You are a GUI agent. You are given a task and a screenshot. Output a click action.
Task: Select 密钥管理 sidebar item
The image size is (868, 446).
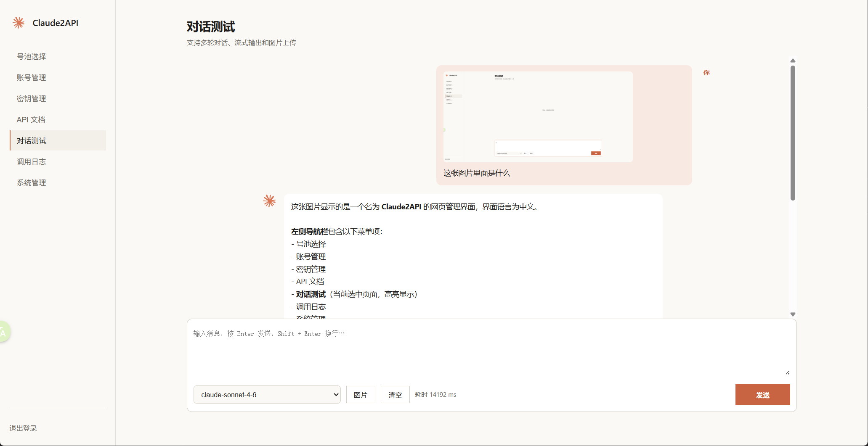click(x=58, y=98)
